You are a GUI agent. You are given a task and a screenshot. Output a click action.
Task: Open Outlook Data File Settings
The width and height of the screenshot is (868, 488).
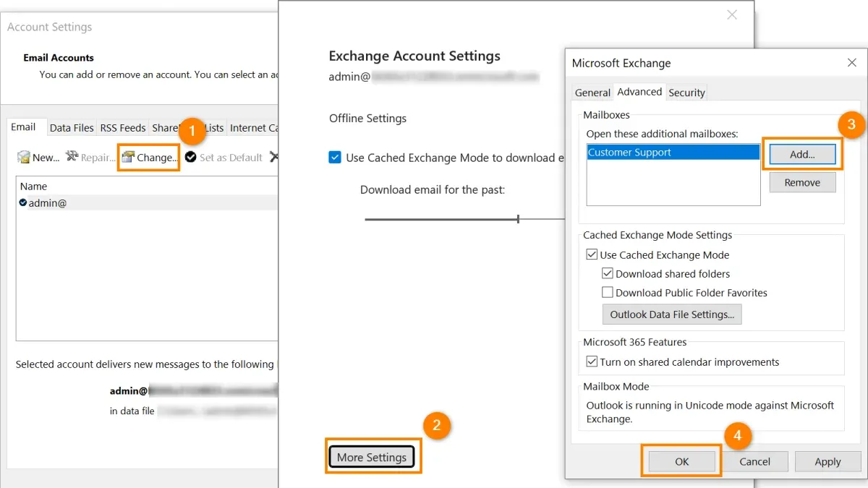(672, 314)
